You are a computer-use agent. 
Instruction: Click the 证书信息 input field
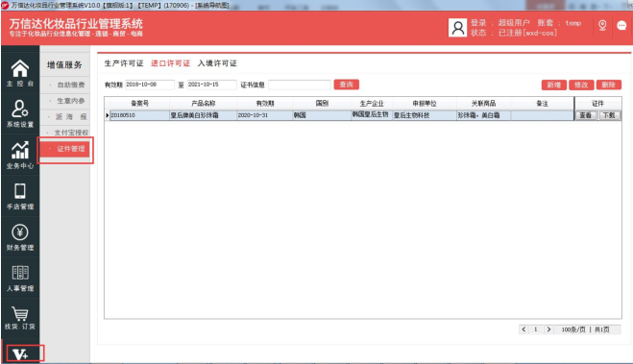[300, 85]
